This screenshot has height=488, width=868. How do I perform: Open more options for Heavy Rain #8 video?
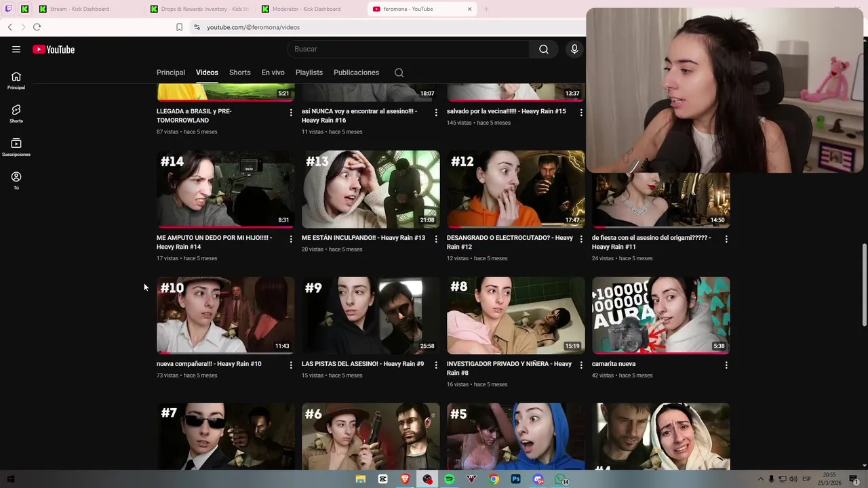coord(581,365)
